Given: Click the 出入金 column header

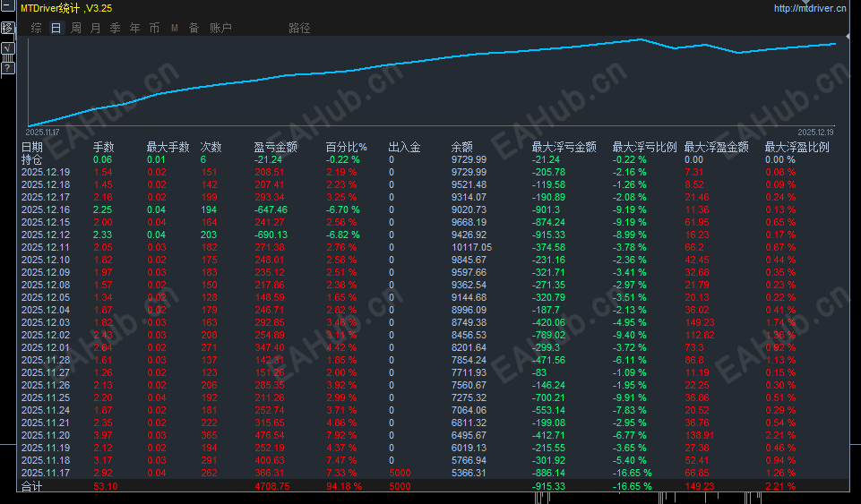Looking at the screenshot, I should pyautogui.click(x=405, y=147).
